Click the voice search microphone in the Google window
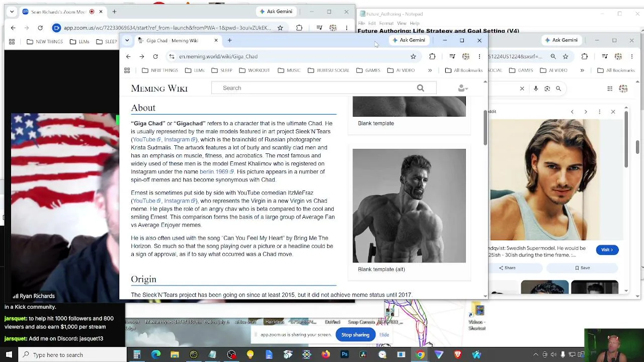 pyautogui.click(x=536, y=88)
